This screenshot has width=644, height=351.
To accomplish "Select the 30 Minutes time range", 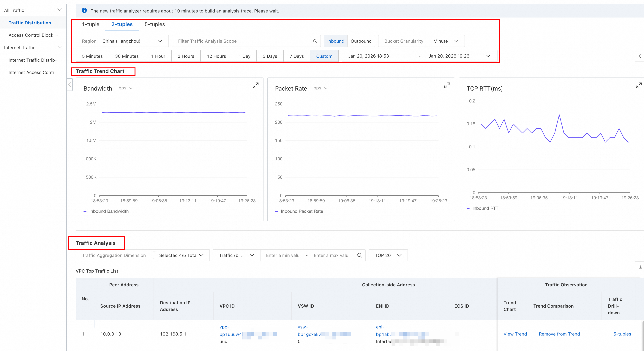I will pos(127,56).
